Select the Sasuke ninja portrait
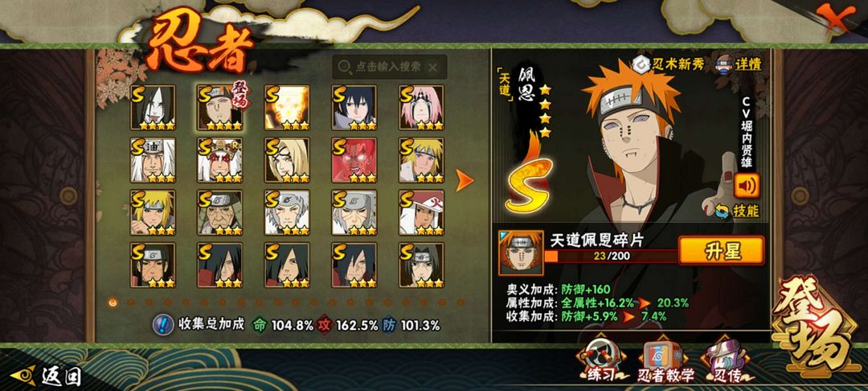This screenshot has width=868, height=391. point(354,108)
